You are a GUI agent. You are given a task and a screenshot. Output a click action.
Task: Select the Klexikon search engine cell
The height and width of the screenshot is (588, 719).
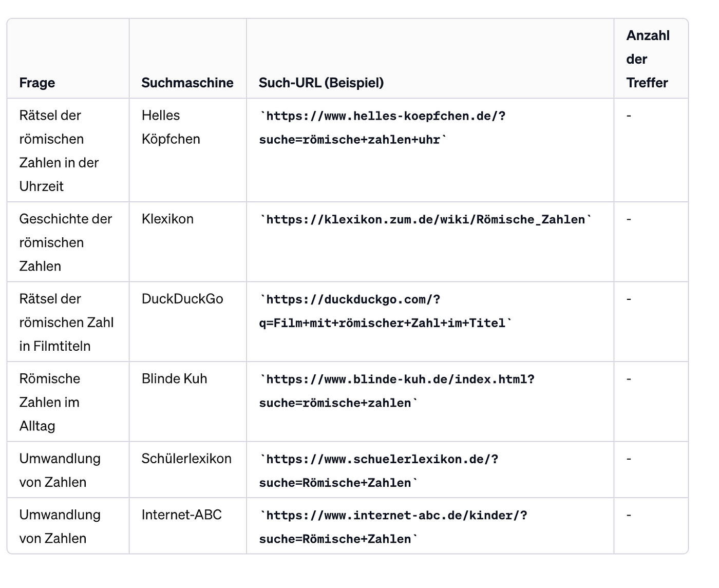(167, 219)
